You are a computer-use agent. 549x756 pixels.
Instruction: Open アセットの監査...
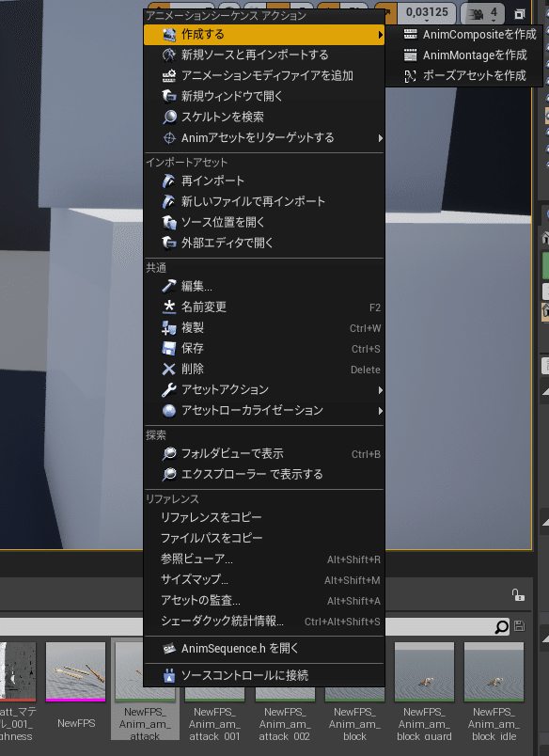pos(263,600)
